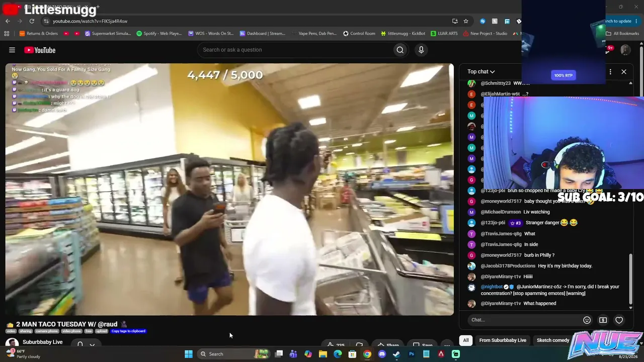Open the LUAR ARTS bookmark
The height and width of the screenshot is (362, 644).
click(x=444, y=34)
